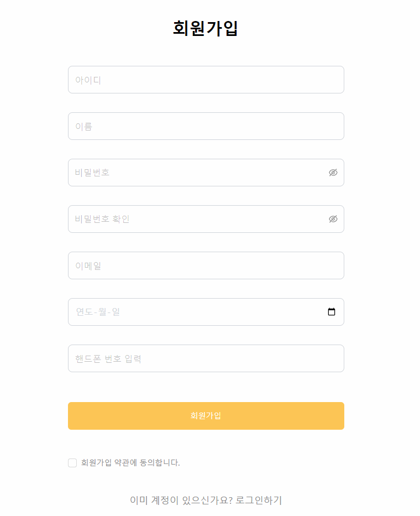The image size is (420, 516).
Task: Click the 비밀번호 확인 confirmation field
Action: [193, 219]
